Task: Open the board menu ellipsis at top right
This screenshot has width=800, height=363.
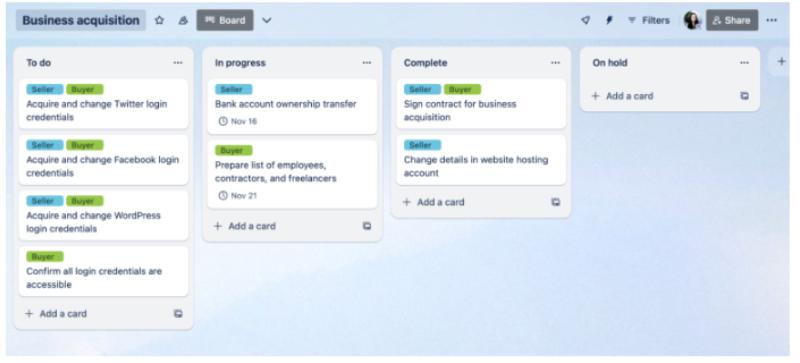Action: tap(771, 20)
